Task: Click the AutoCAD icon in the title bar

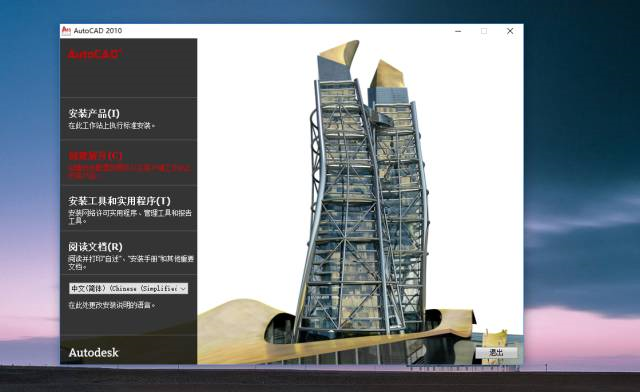Action: click(66, 31)
